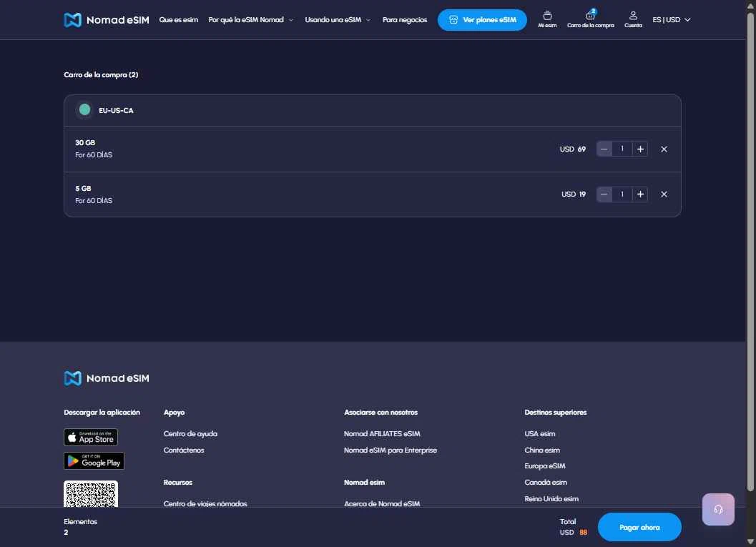Increase quantity of the 30 GB plan

640,149
